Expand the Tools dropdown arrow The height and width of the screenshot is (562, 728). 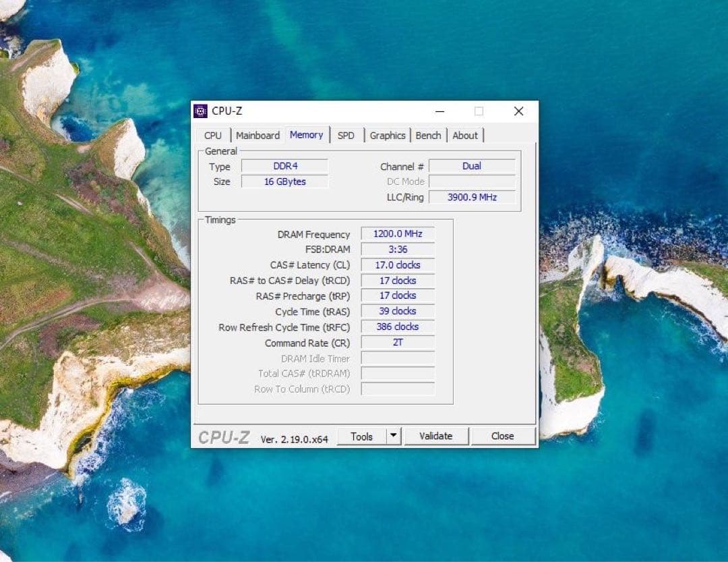[393, 436]
